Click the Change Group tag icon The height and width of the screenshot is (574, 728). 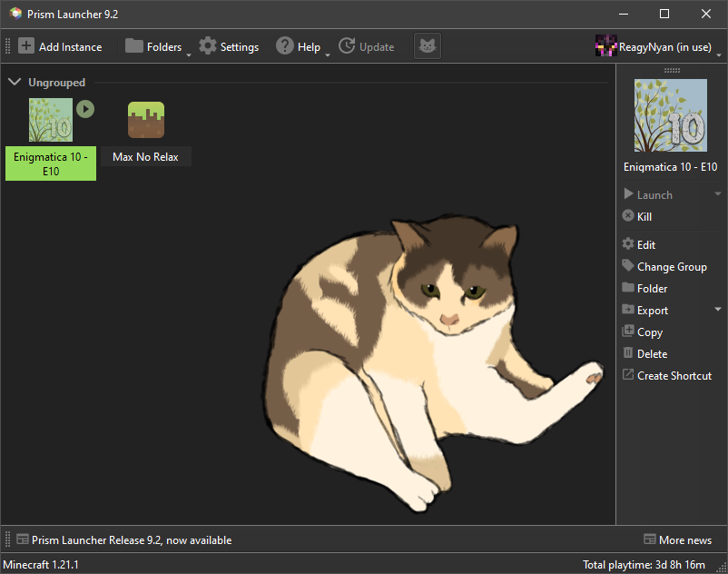tap(628, 265)
